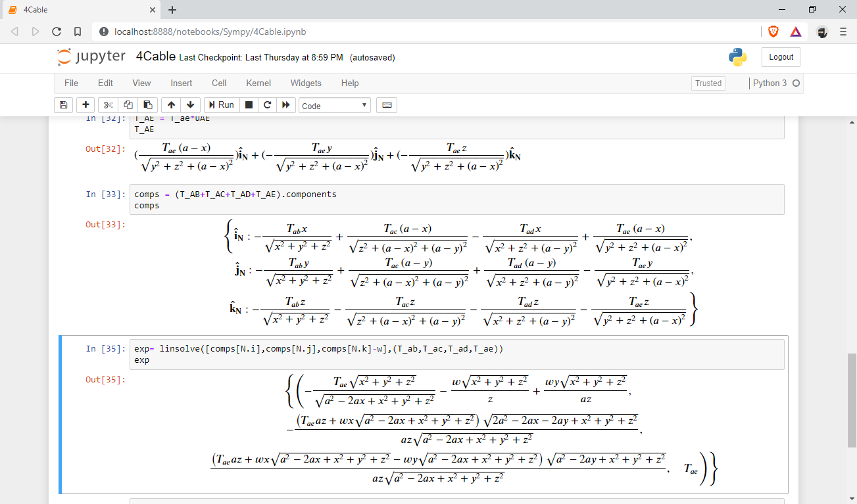Open the Help menu

(350, 83)
